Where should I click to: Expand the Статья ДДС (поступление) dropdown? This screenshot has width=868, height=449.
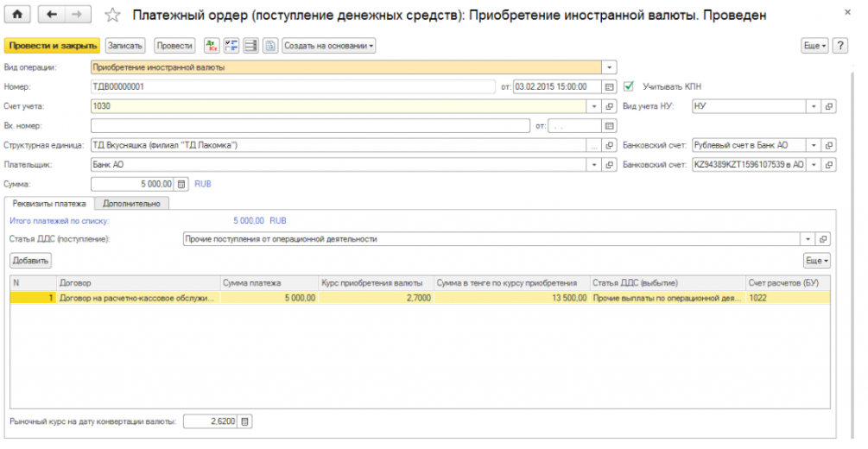click(x=808, y=239)
